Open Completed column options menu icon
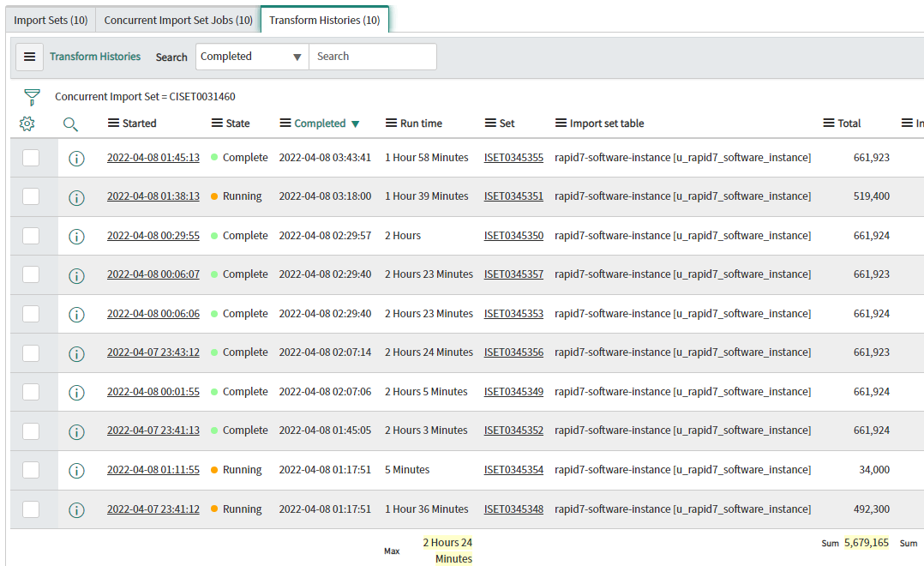Viewport: 924px width, 566px height. point(285,123)
